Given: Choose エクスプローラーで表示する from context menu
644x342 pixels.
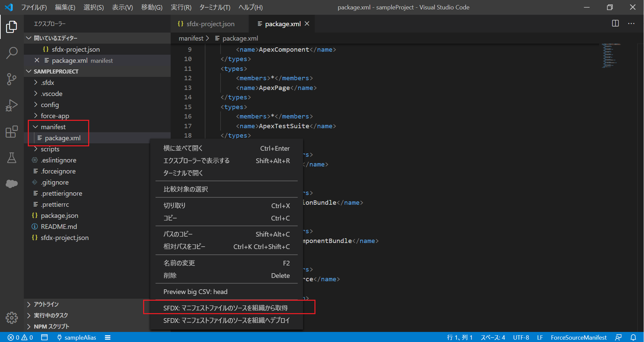Looking at the screenshot, I should [227, 161].
